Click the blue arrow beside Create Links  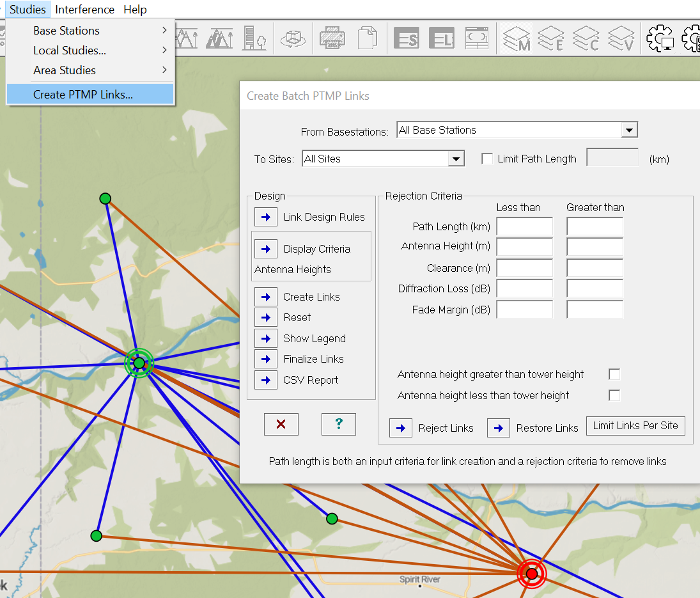coord(266,297)
